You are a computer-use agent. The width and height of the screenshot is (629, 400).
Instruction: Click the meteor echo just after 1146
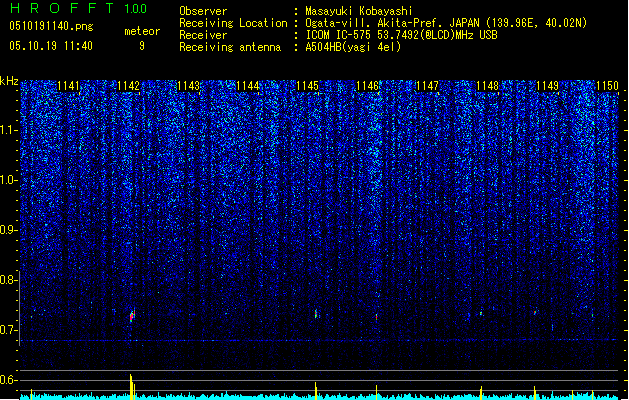(376, 317)
